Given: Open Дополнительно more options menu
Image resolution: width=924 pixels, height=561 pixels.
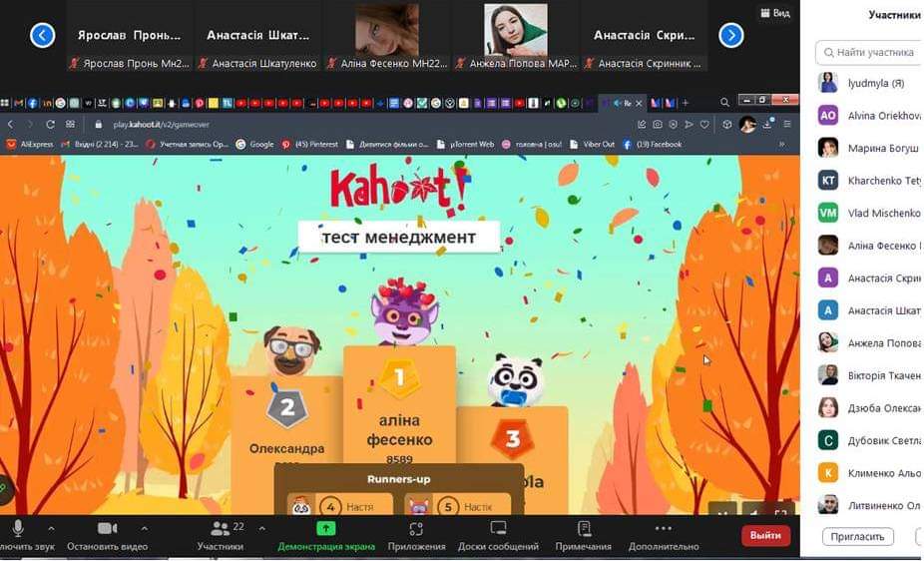Looking at the screenshot, I should tap(663, 536).
